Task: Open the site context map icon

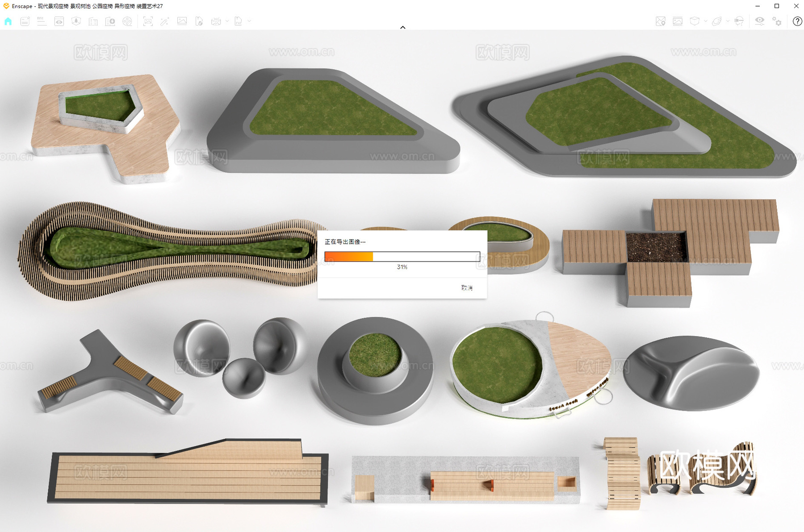Action: coord(661,21)
